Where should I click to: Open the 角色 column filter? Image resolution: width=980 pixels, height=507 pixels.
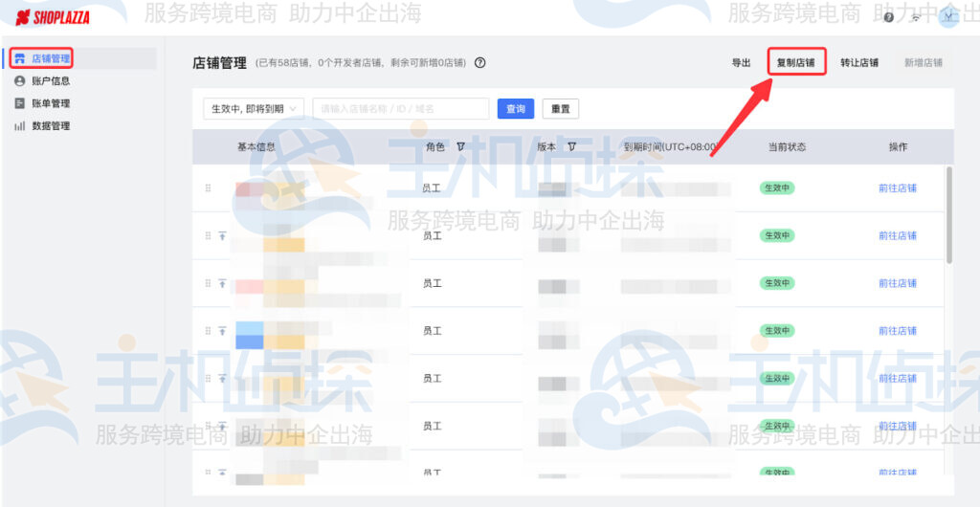point(461,147)
